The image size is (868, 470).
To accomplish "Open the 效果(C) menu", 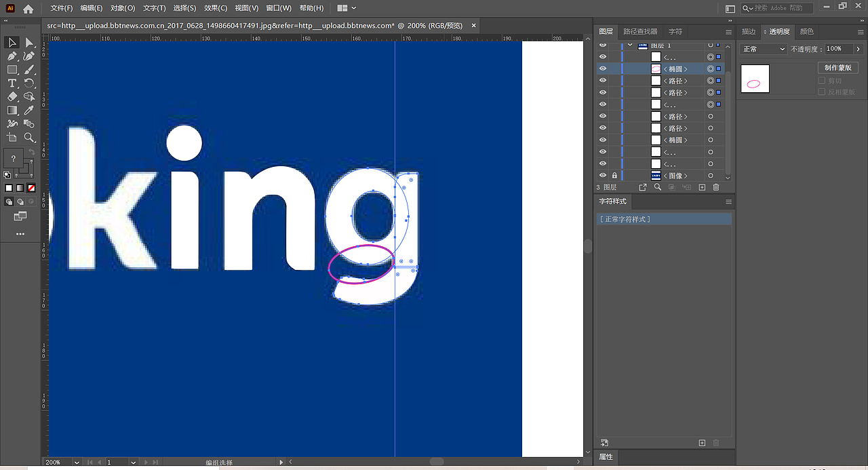I will (216, 8).
